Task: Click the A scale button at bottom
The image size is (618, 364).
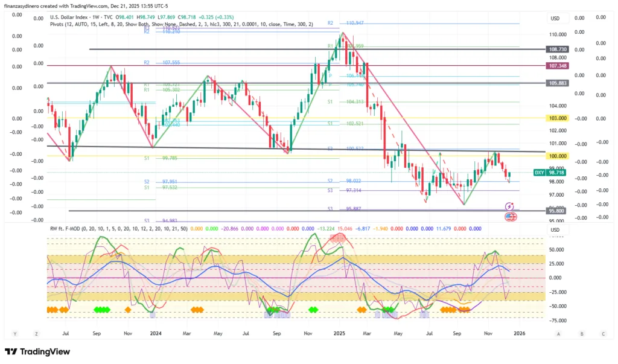Action: (558, 333)
